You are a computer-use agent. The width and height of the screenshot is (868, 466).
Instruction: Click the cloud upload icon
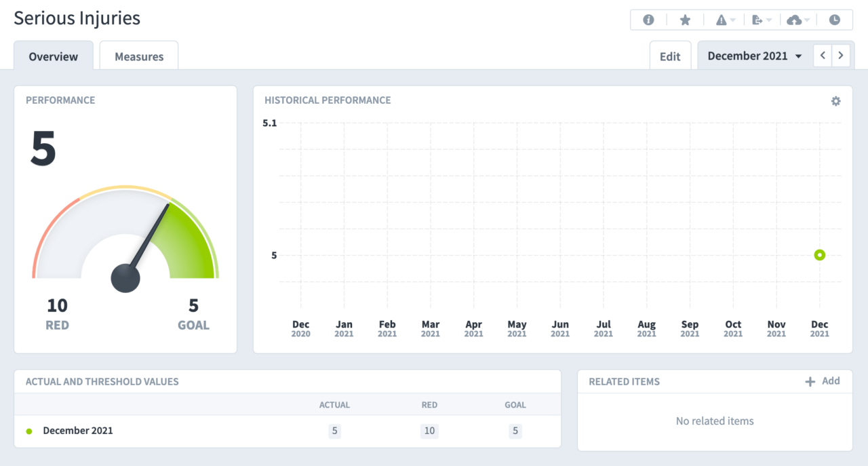click(x=795, y=20)
